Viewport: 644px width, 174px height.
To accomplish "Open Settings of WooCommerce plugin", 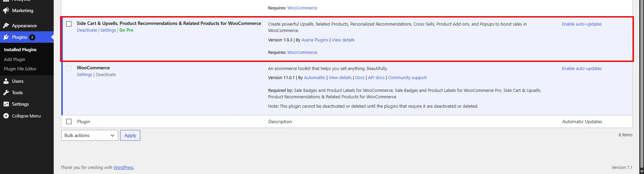I will click(85, 75).
